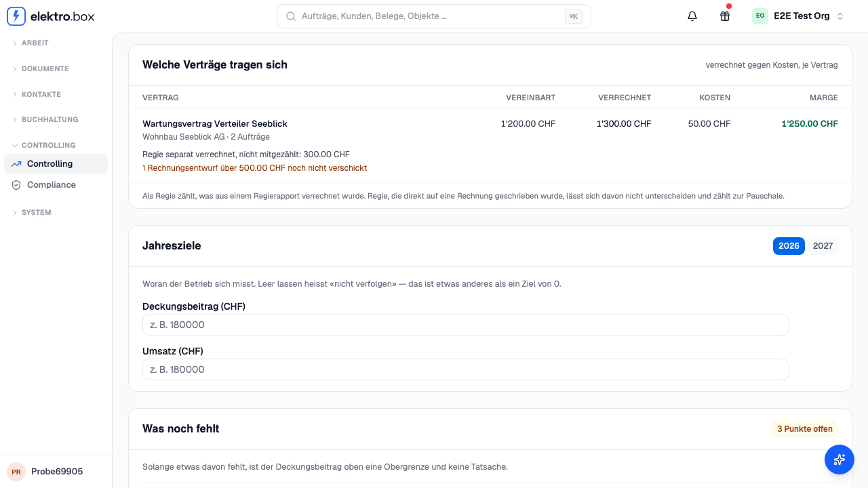
Task: Focus the Deckungsbeitrag (CHF) input field
Action: click(x=466, y=325)
